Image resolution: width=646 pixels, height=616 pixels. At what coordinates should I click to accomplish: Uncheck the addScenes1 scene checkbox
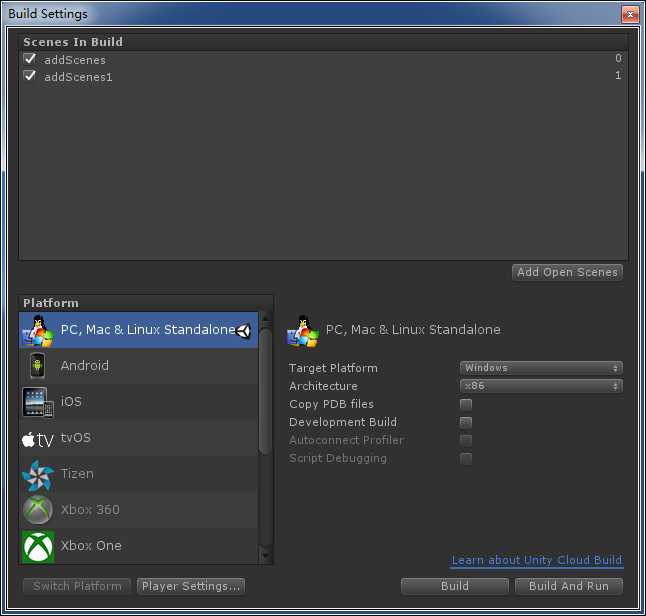pyautogui.click(x=30, y=76)
